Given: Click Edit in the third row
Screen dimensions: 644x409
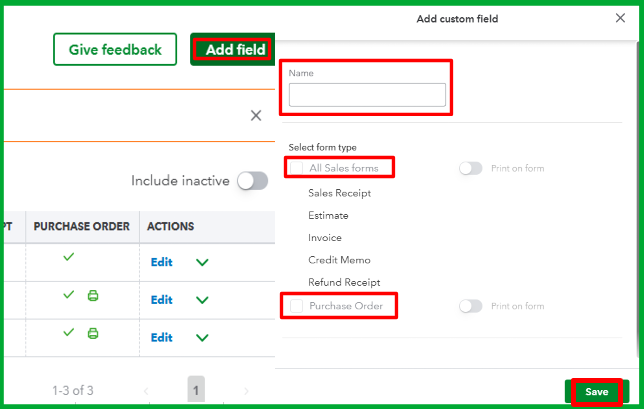Looking at the screenshot, I should click(161, 337).
